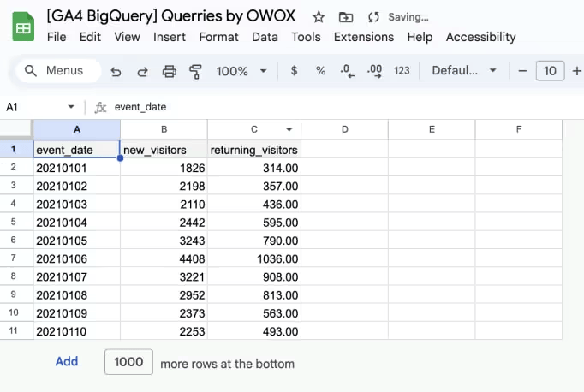Image resolution: width=584 pixels, height=392 pixels.
Task: Select row 11 header
Action: [x=16, y=330]
